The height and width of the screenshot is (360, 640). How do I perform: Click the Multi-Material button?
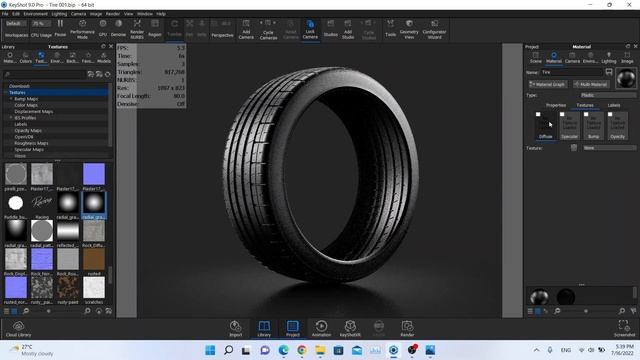point(591,84)
